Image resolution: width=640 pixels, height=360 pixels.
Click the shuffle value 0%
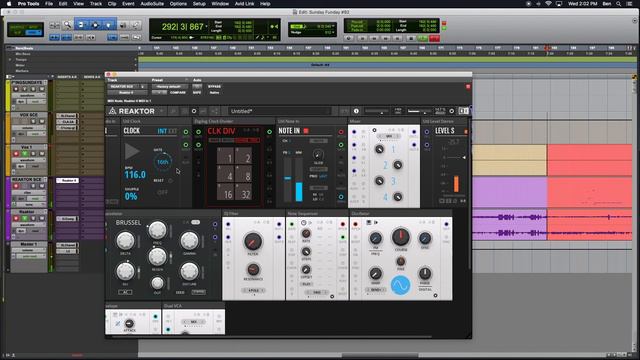[131, 196]
